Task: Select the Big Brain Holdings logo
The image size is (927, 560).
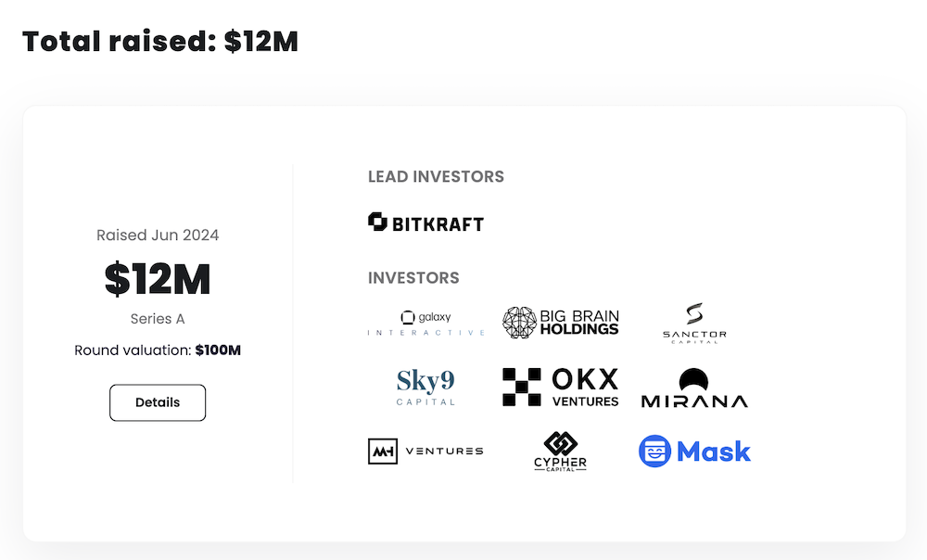Action: click(x=560, y=322)
